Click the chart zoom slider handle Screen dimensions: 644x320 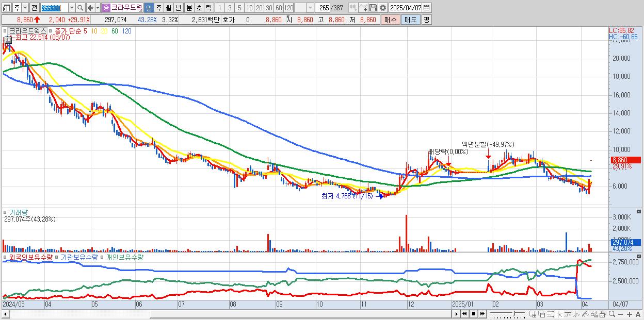514,313
